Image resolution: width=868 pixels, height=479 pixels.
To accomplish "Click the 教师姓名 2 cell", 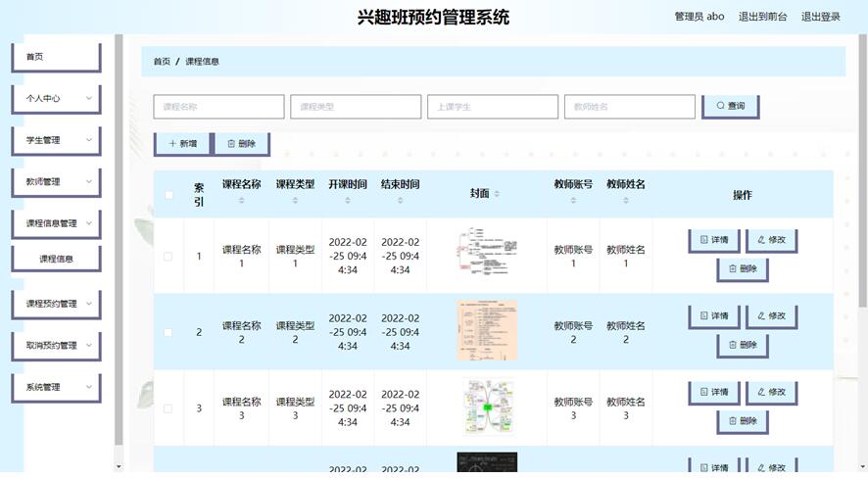I will [x=626, y=332].
